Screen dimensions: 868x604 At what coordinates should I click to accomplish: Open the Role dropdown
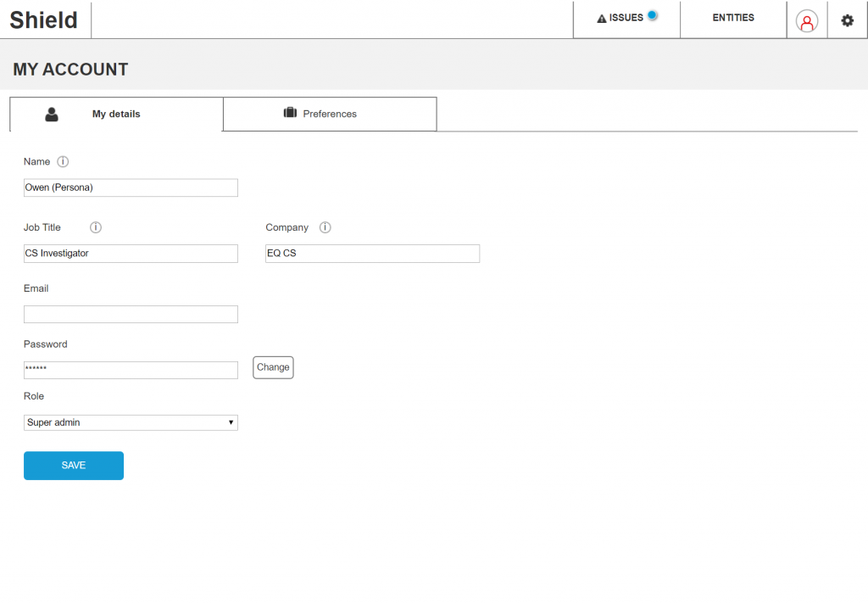pyautogui.click(x=131, y=422)
